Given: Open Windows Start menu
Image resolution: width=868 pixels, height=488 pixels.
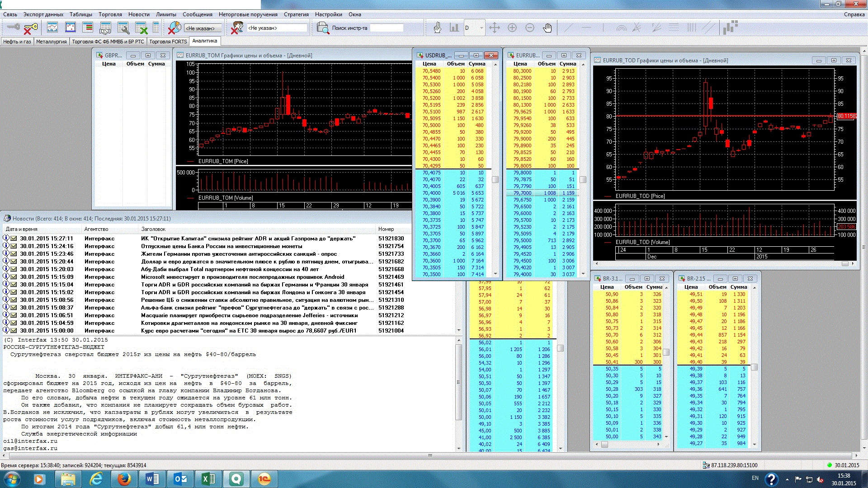Looking at the screenshot, I should point(11,479).
